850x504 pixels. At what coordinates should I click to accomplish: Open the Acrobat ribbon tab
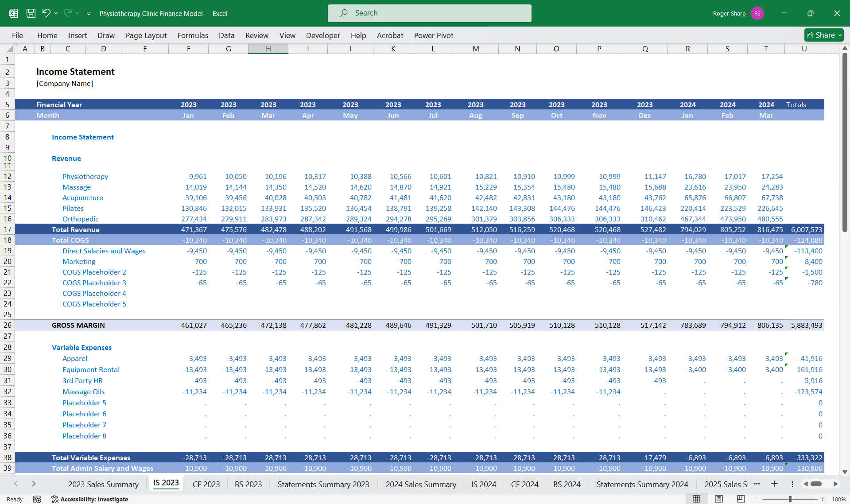point(390,35)
